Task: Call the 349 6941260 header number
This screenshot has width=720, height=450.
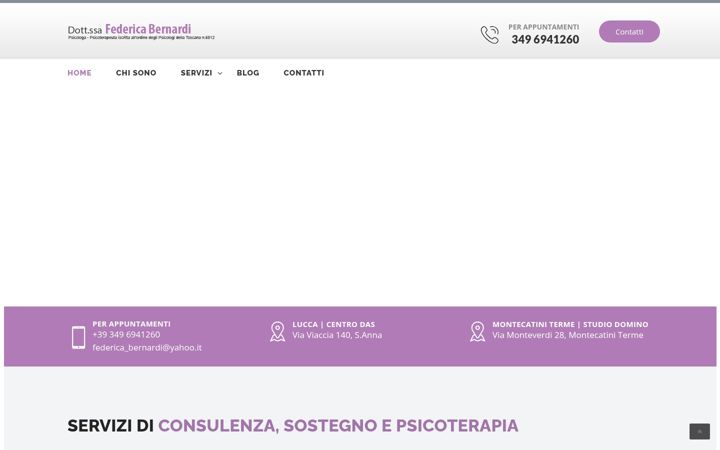Action: pyautogui.click(x=545, y=39)
